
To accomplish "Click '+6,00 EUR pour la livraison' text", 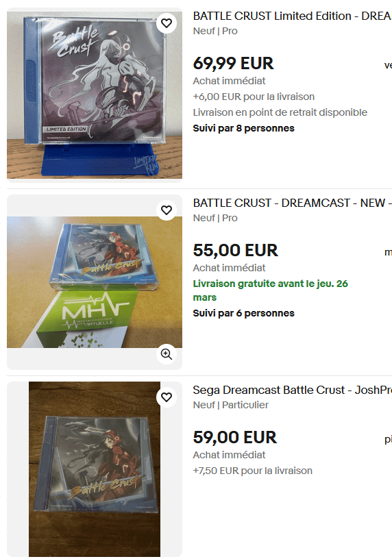I will (x=254, y=97).
